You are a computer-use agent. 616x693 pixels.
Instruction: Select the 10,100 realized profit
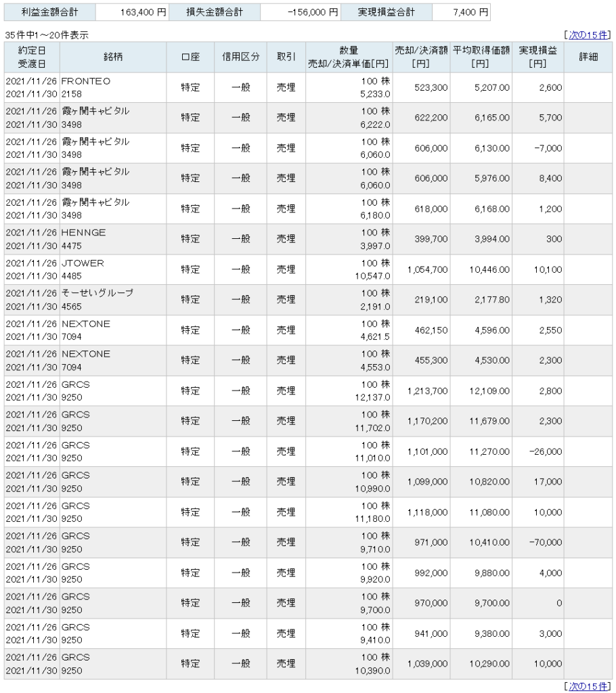point(548,269)
